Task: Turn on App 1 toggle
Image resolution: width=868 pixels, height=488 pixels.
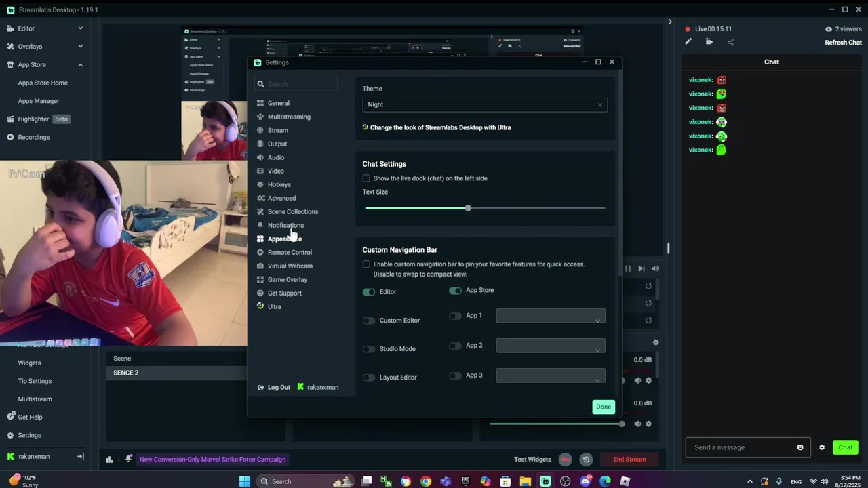Action: [455, 316]
